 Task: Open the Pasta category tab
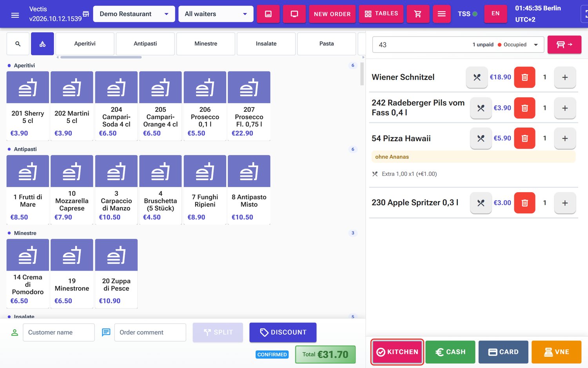pos(327,44)
